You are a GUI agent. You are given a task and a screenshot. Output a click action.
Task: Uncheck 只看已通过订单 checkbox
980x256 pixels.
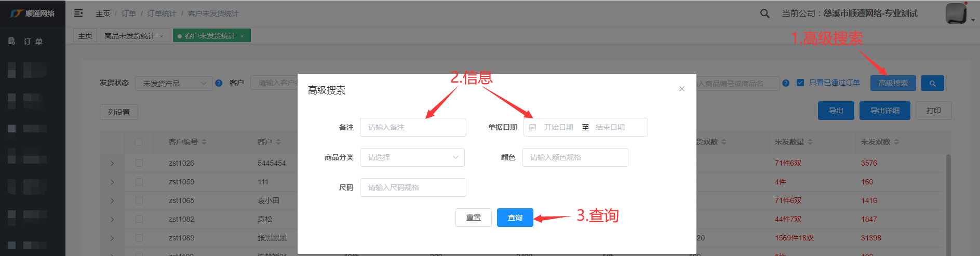tap(800, 83)
